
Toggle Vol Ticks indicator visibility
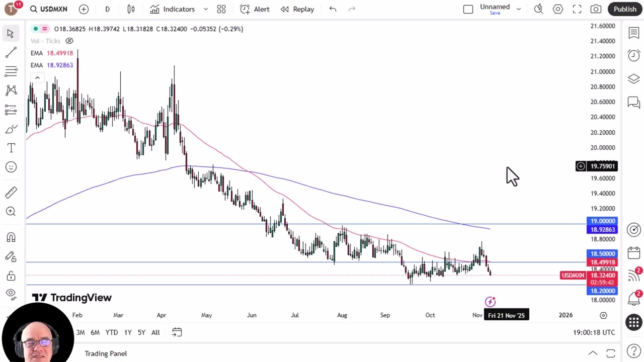point(69,41)
